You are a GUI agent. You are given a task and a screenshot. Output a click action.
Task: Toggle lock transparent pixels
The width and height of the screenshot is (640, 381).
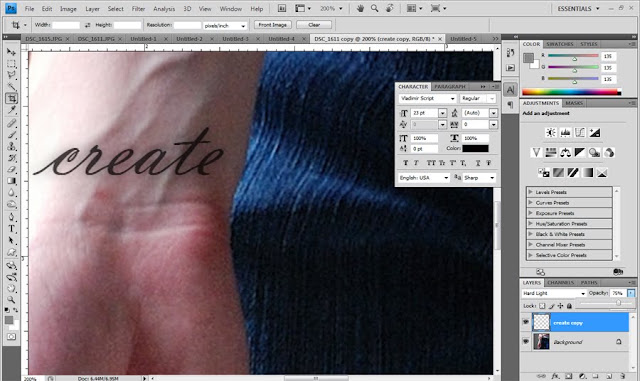click(x=542, y=306)
